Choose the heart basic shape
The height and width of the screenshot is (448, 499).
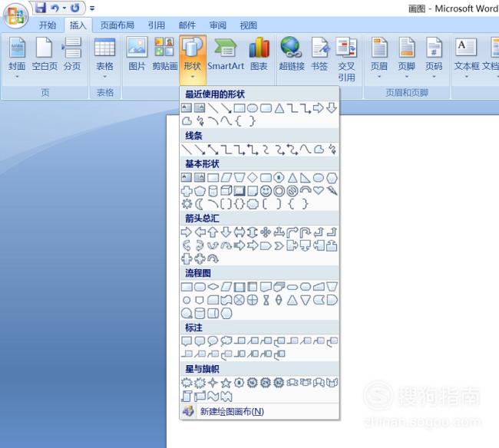(319, 190)
